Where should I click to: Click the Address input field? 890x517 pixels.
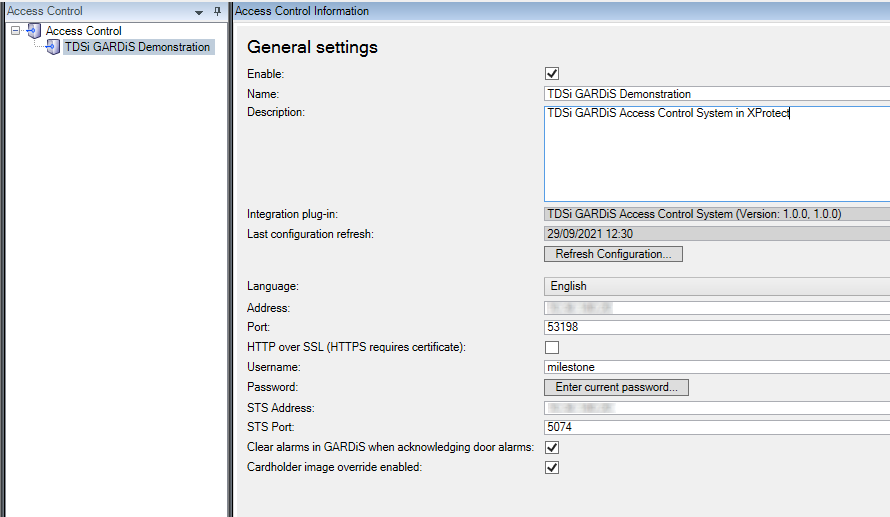[x=717, y=308]
